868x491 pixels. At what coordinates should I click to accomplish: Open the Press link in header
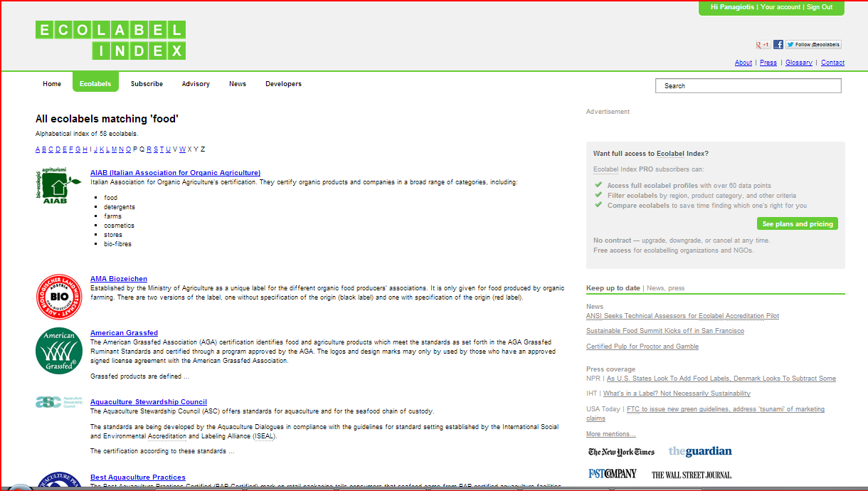[x=768, y=63]
